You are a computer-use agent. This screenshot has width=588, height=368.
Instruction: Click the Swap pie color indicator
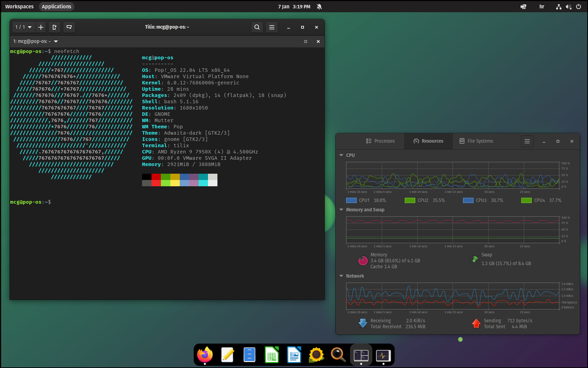point(474,260)
